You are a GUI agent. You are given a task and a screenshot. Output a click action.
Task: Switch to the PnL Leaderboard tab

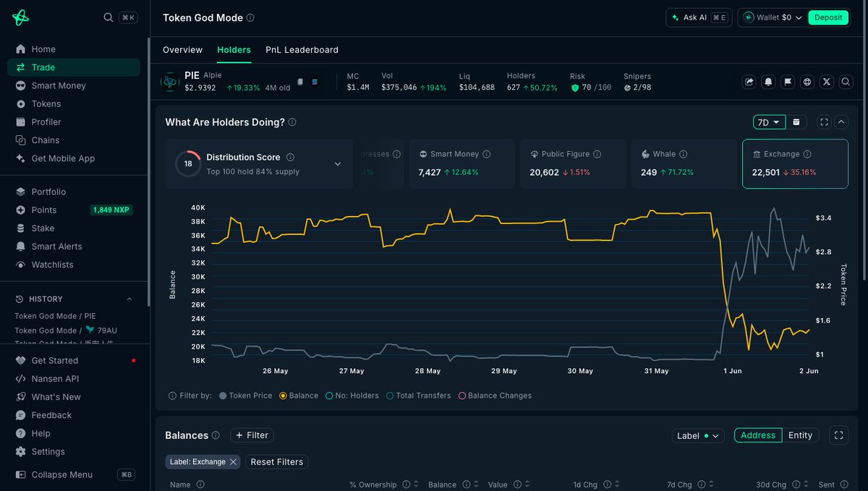pos(302,50)
